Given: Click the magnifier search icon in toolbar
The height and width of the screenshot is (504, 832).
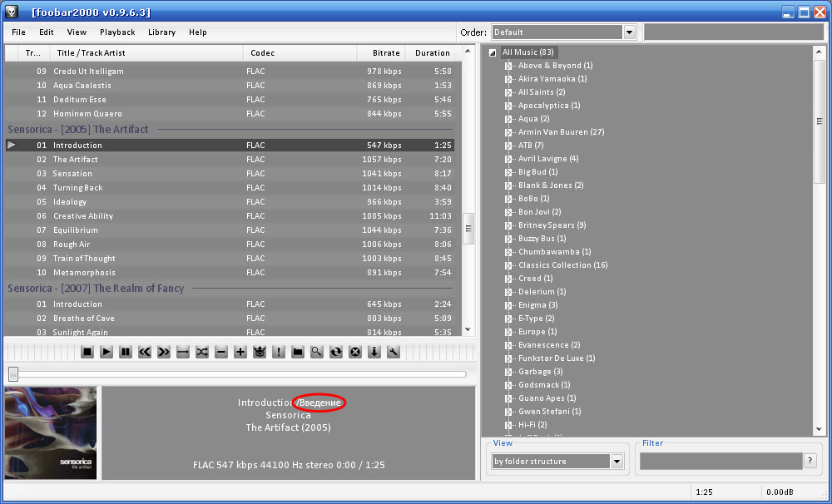Looking at the screenshot, I should [x=317, y=352].
